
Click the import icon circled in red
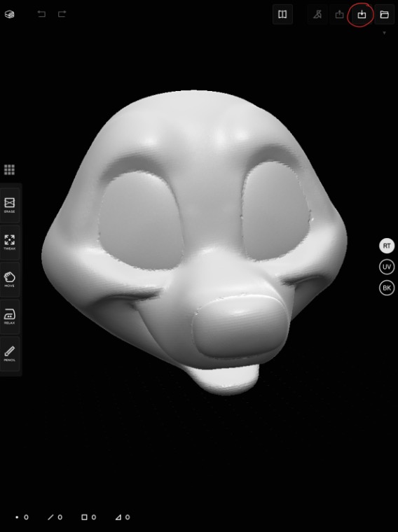tap(362, 14)
